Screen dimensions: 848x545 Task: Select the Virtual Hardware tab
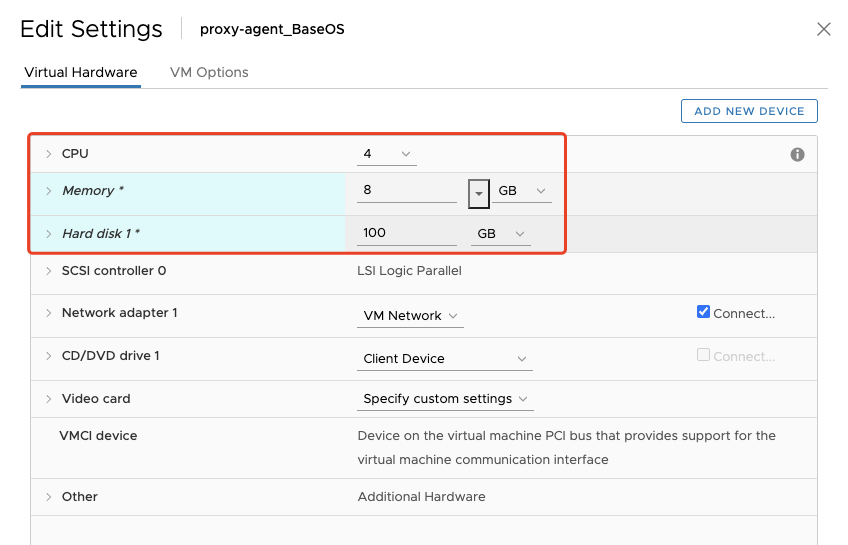(x=81, y=73)
